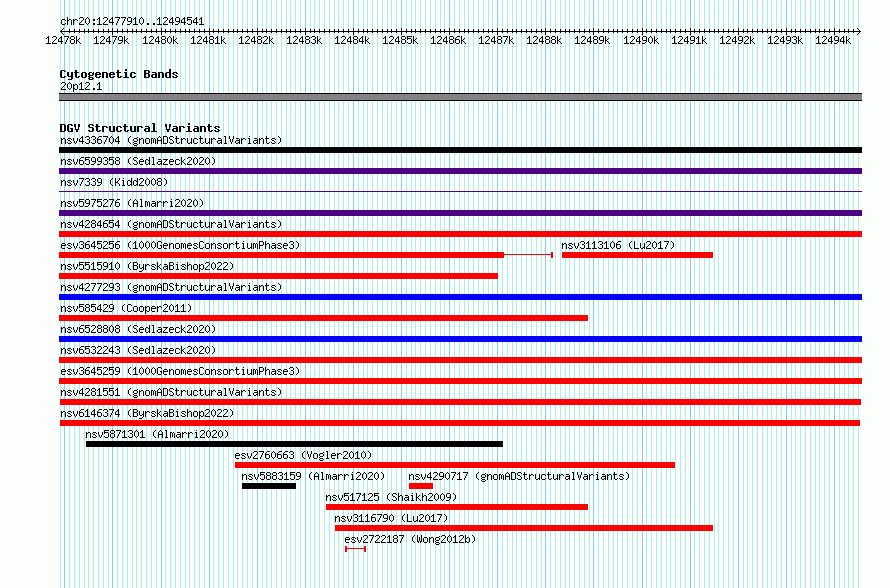890x588 pixels.
Task: Select the 20p12.1 band label
Action: [x=81, y=86]
